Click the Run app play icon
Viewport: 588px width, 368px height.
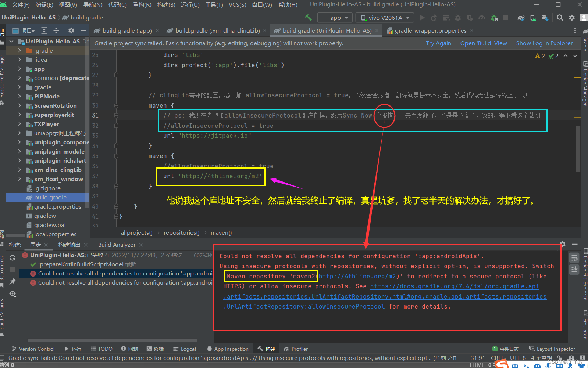click(422, 18)
